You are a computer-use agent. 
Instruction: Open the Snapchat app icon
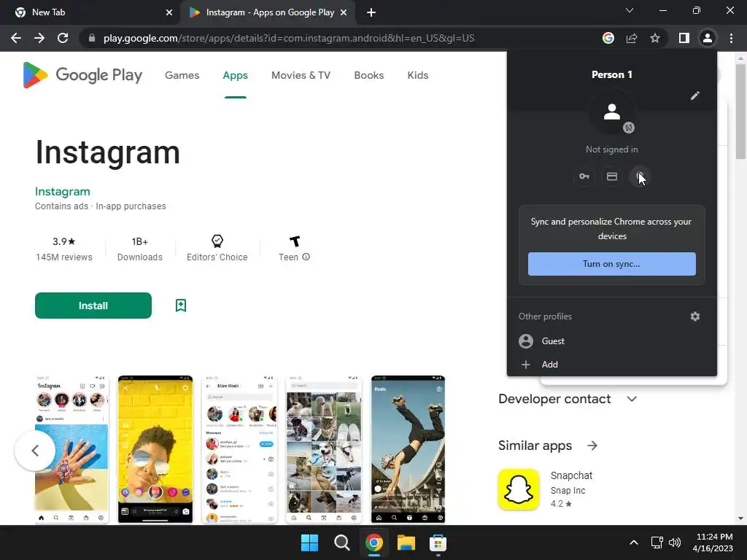coord(519,489)
